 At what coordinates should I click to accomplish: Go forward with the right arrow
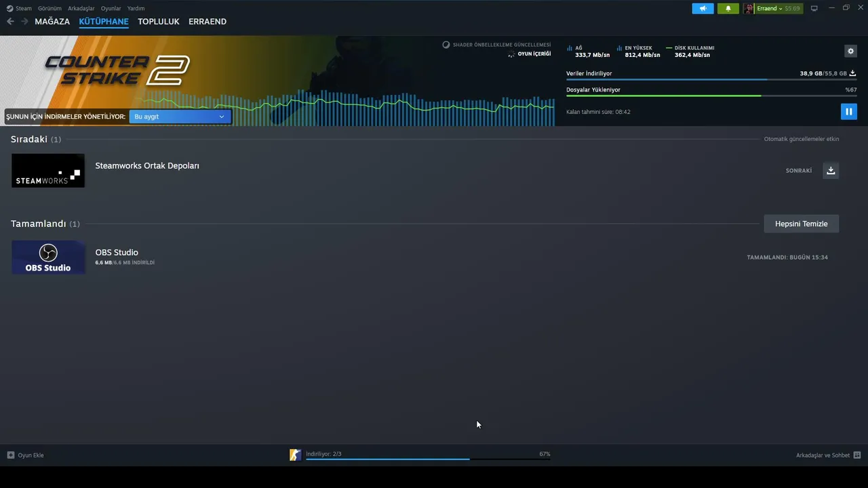[24, 22]
